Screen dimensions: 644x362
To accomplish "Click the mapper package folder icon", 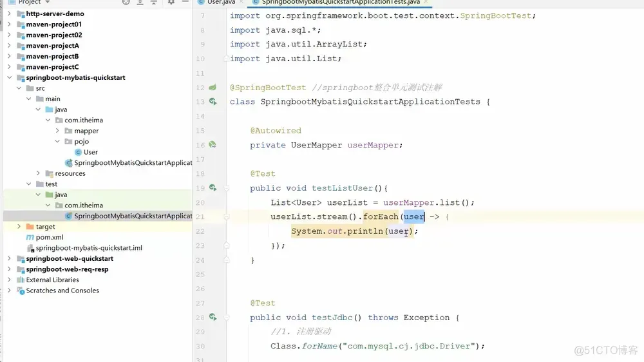I will coord(69,131).
